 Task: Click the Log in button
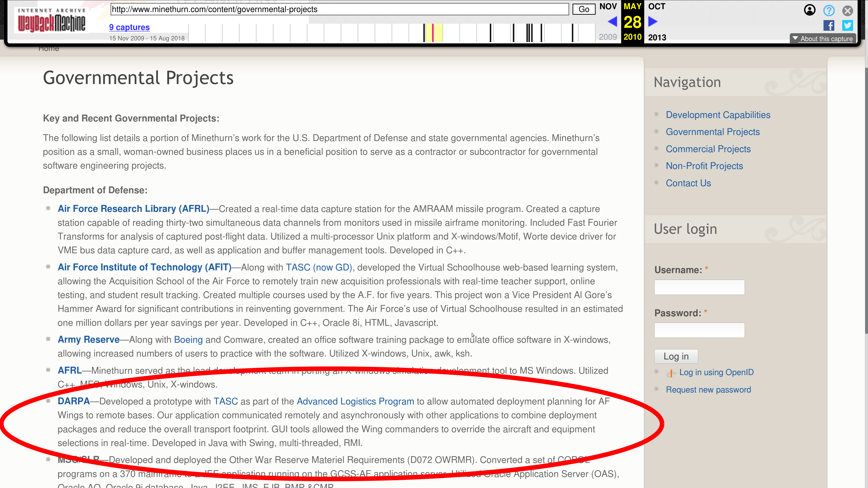(x=676, y=356)
